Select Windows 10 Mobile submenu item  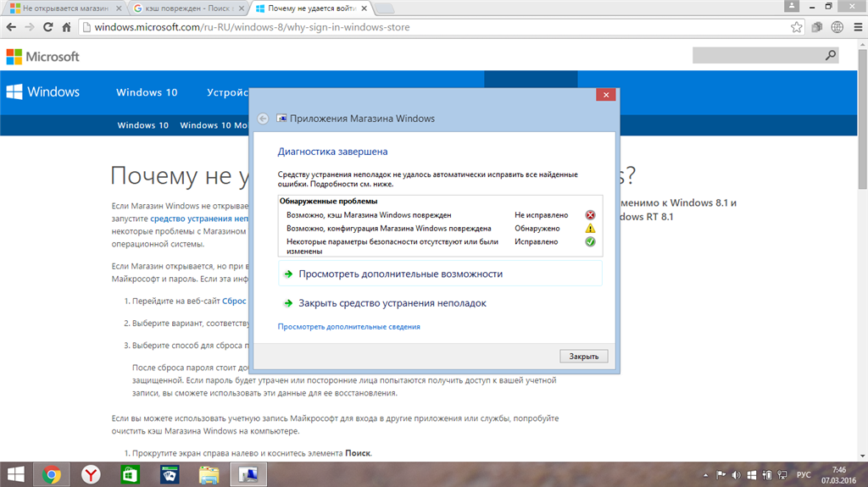[214, 125]
